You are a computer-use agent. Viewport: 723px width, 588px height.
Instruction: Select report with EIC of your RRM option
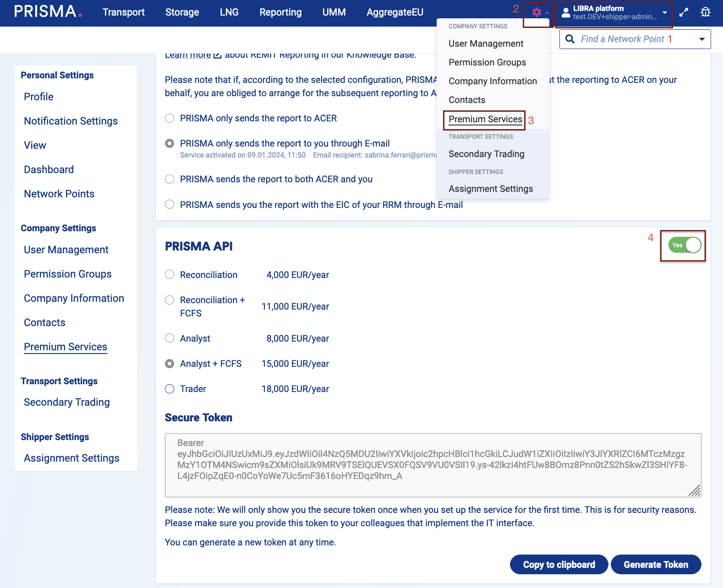pos(170,204)
